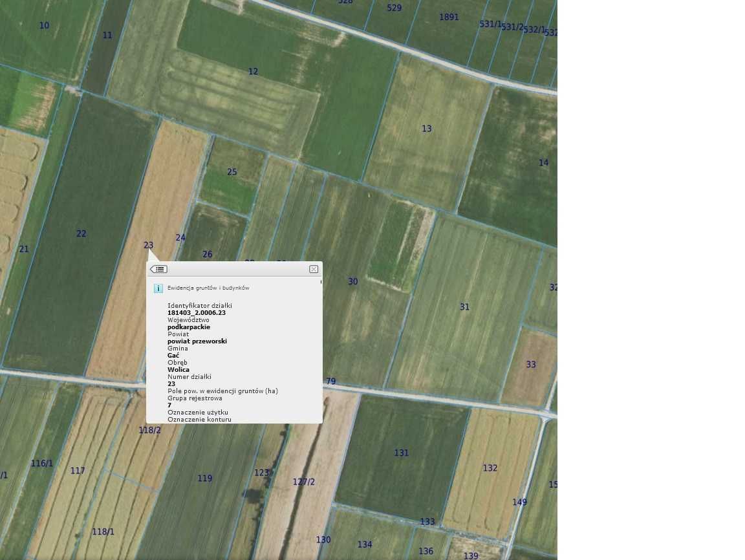Click parcel label 25 on the map

point(232,173)
